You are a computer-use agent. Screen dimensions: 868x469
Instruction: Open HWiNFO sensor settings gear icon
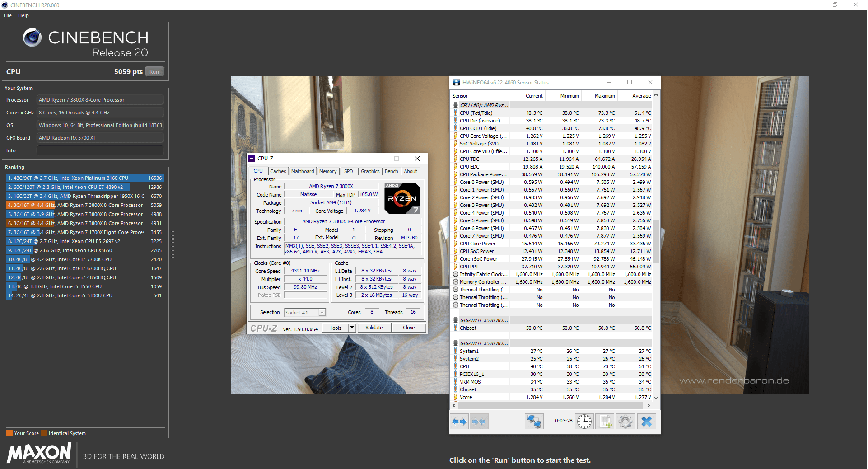tap(625, 422)
